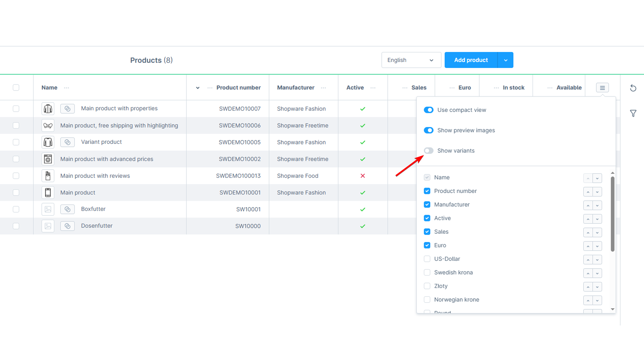Toggle the Show preview images switch
The width and height of the screenshot is (644, 362).
(x=428, y=130)
